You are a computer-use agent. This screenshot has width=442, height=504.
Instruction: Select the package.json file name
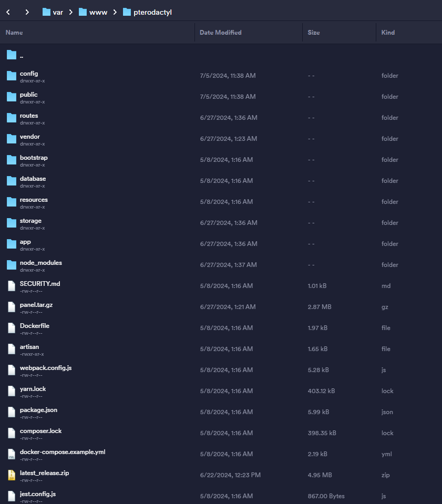pos(38,410)
